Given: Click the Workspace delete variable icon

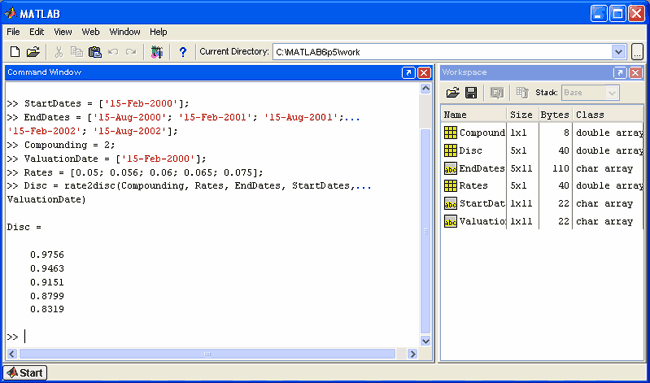Looking at the screenshot, I should pos(522,93).
